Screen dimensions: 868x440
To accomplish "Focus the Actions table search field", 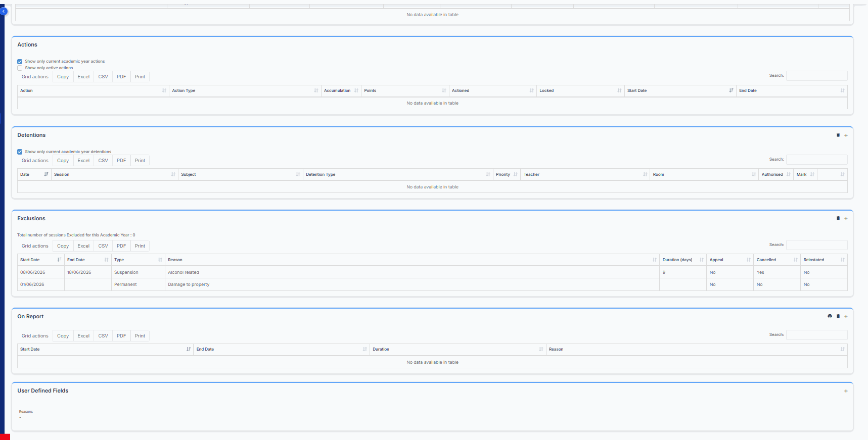I will pyautogui.click(x=816, y=76).
